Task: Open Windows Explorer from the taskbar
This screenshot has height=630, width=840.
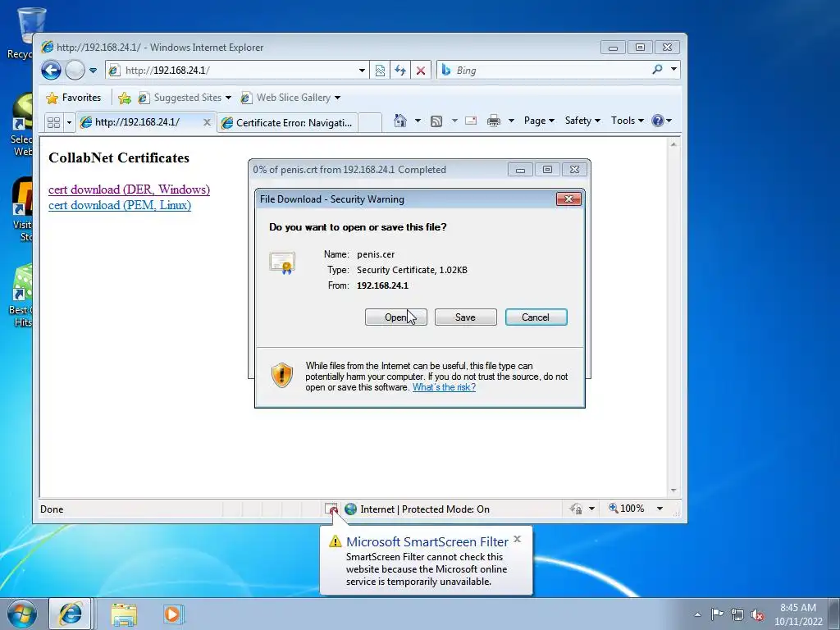Action: pos(124,614)
